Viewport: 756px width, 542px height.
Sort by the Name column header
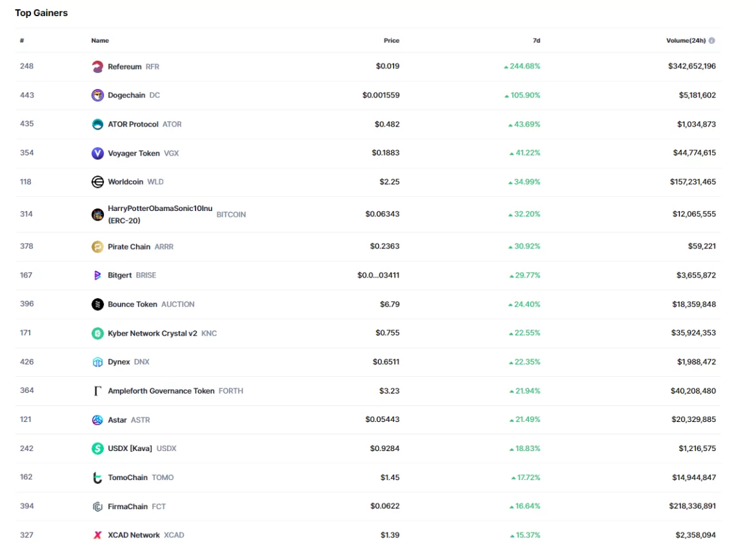100,41
